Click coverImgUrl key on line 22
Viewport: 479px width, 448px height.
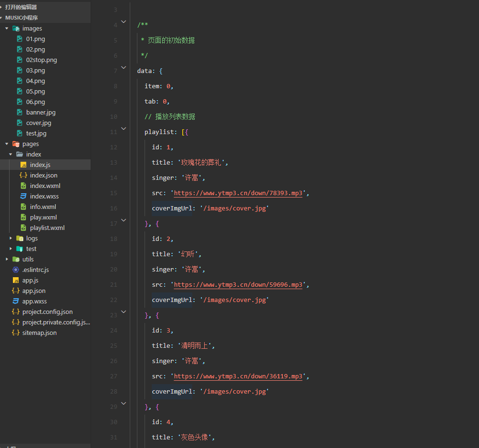click(172, 300)
